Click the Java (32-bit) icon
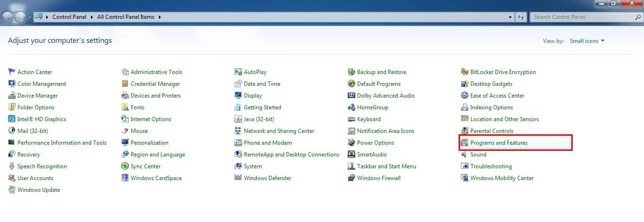This screenshot has width=644, height=222. pos(238,119)
